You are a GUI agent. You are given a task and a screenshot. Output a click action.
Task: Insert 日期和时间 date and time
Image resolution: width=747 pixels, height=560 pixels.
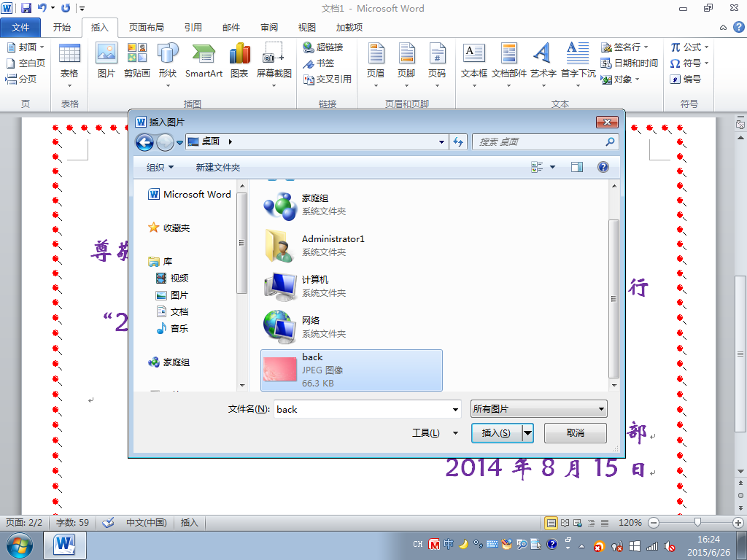pyautogui.click(x=630, y=63)
